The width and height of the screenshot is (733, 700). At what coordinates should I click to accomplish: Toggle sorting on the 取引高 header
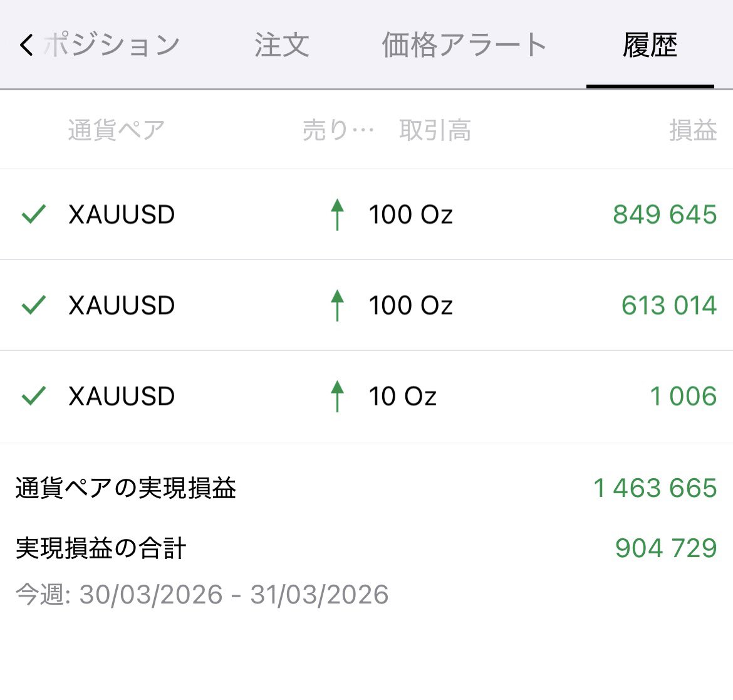435,130
